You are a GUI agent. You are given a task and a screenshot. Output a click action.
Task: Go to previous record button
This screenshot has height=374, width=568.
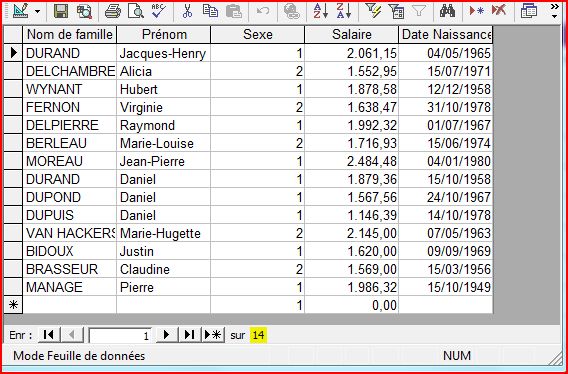point(72,334)
